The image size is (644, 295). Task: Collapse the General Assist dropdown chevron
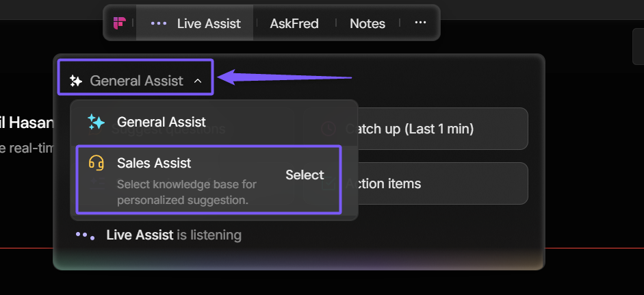pos(198,81)
